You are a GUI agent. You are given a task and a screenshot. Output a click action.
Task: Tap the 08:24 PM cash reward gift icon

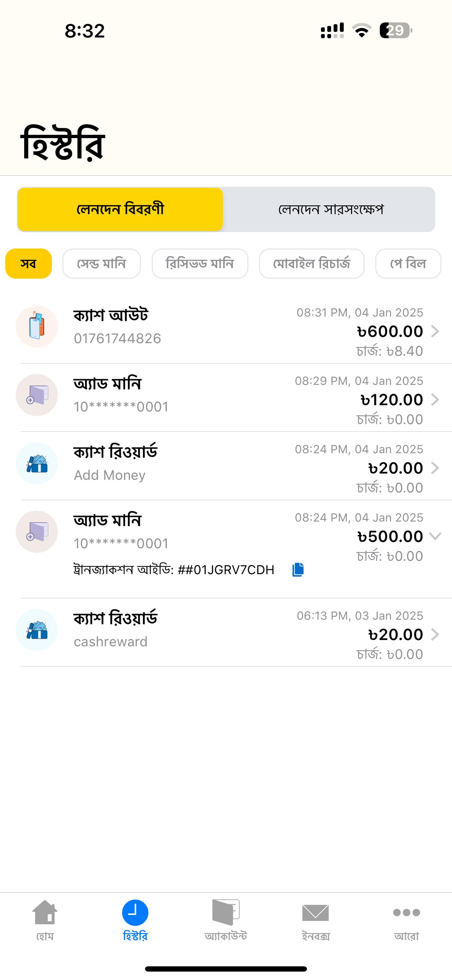36,463
